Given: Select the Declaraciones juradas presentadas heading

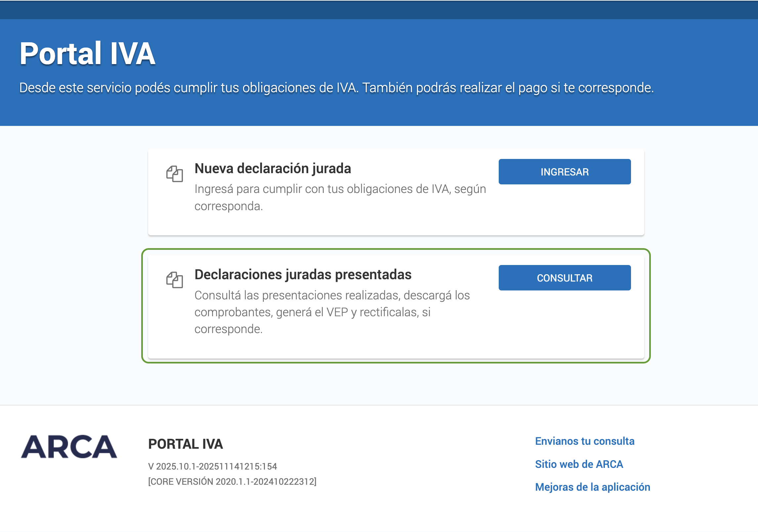Looking at the screenshot, I should click(x=303, y=275).
